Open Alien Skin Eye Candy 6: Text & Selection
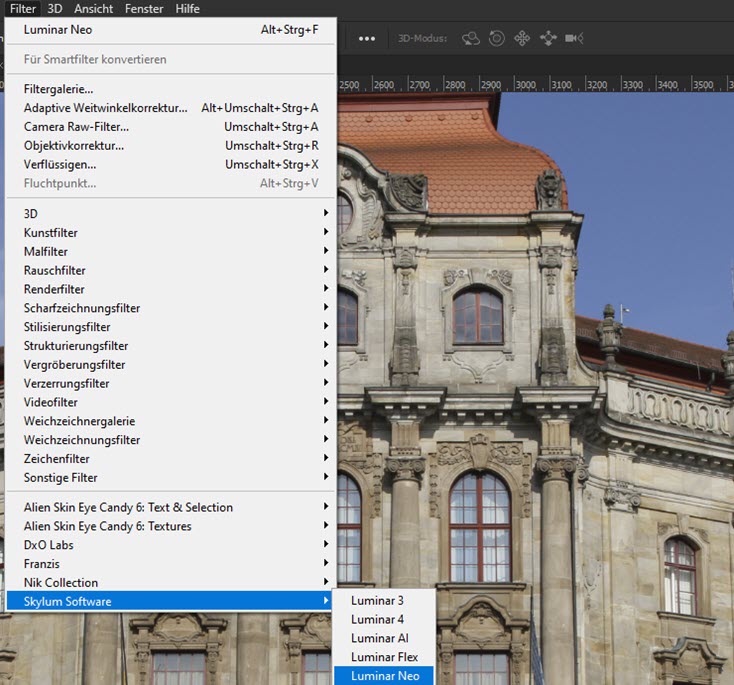This screenshot has width=734, height=685. click(171, 508)
